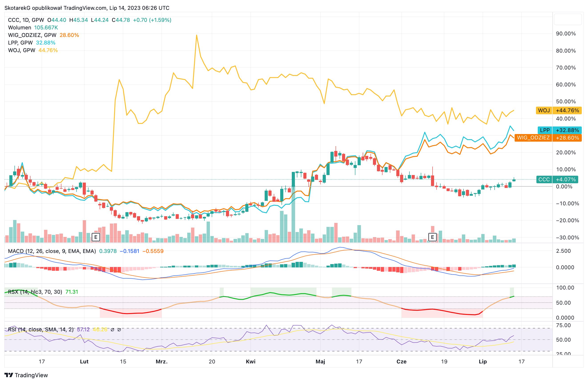Viewport: 588px width, 383px height.
Task: Click the 'SkotarekG opublikował TradingView.com' header text
Action: [x=56, y=8]
